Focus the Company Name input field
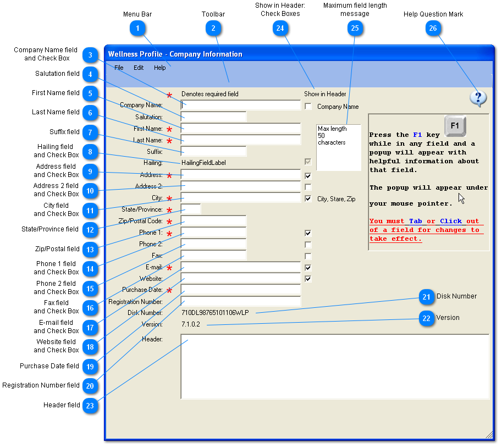The width and height of the screenshot is (502, 448). (x=241, y=105)
